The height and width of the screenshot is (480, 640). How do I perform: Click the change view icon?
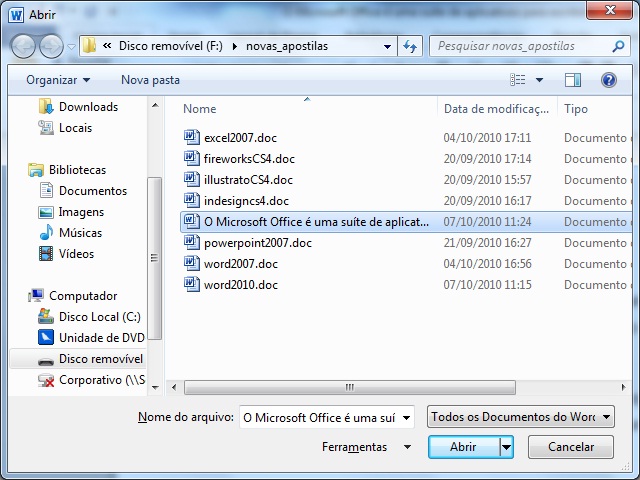coord(518,80)
